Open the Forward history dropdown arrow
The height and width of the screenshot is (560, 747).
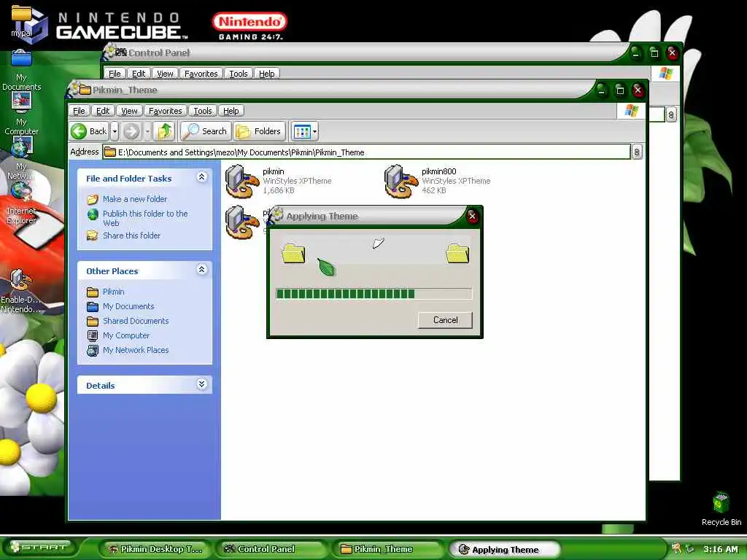(147, 131)
